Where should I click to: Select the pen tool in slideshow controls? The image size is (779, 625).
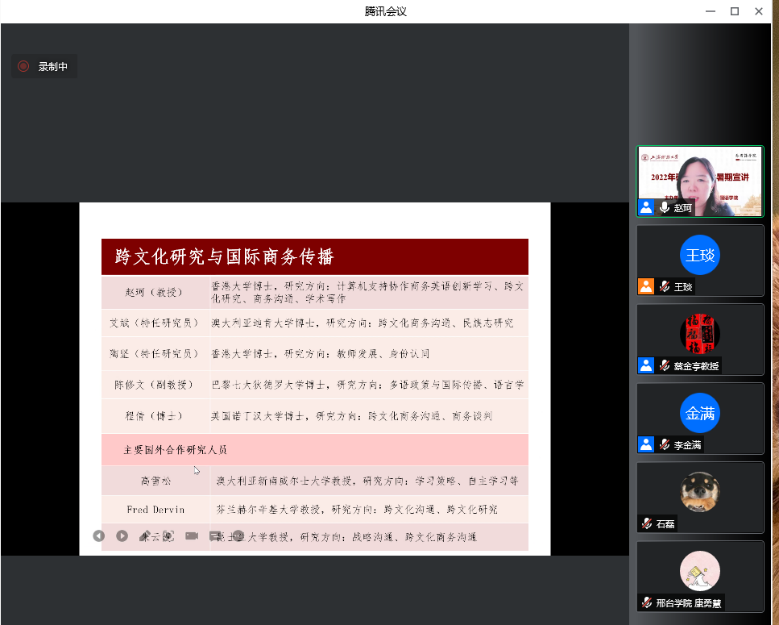point(145,536)
